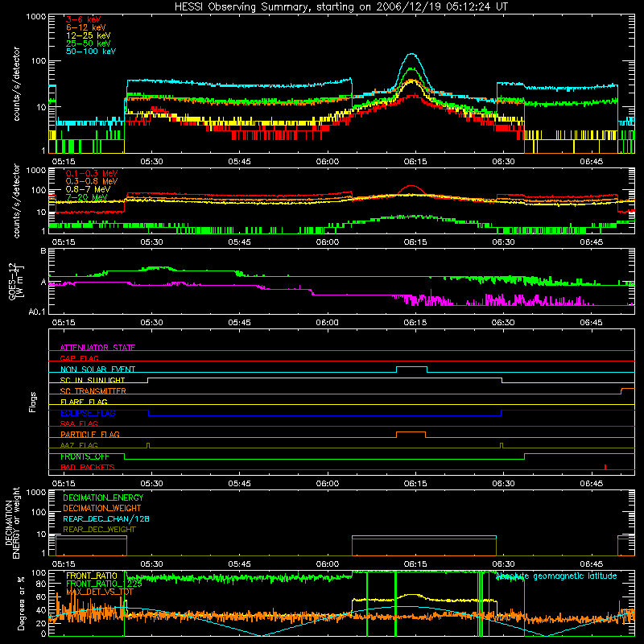Click the 06:45 tick label under the GOES panel
The width and height of the screenshot is (644, 644).
tap(591, 323)
